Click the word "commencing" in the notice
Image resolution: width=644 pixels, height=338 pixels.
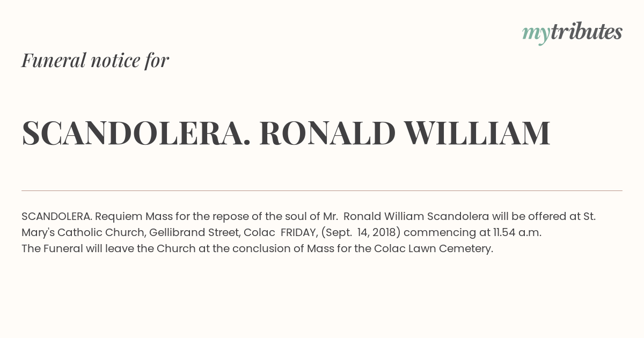(x=434, y=233)
